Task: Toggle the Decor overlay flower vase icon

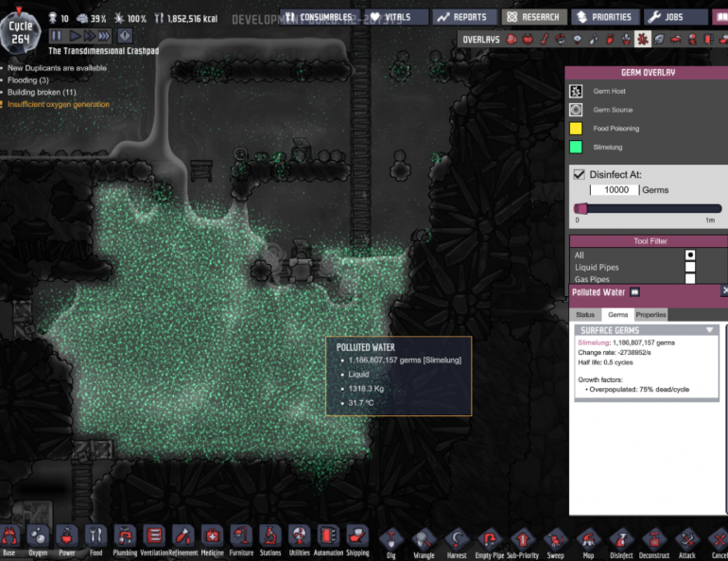Action: (x=626, y=40)
